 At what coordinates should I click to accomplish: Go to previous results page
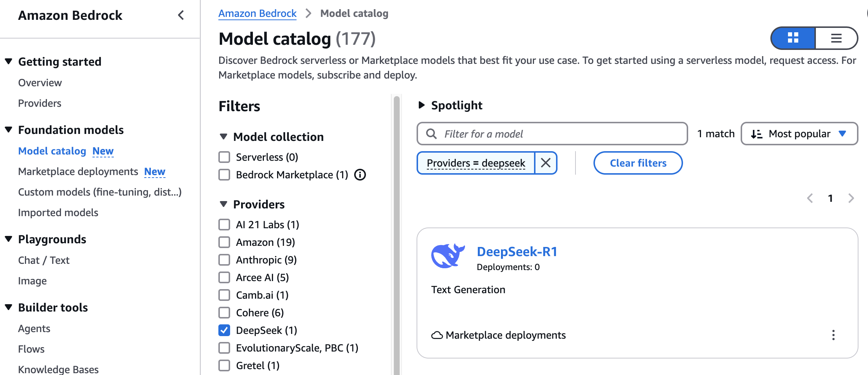pos(810,199)
